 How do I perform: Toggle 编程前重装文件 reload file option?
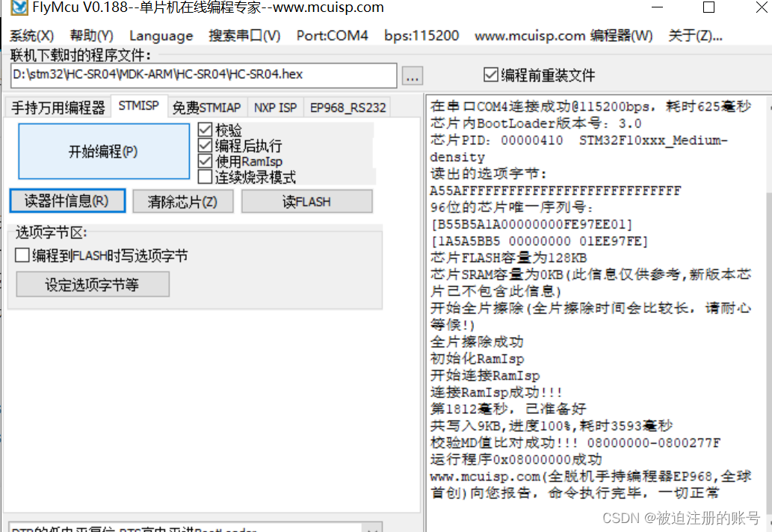coord(491,74)
